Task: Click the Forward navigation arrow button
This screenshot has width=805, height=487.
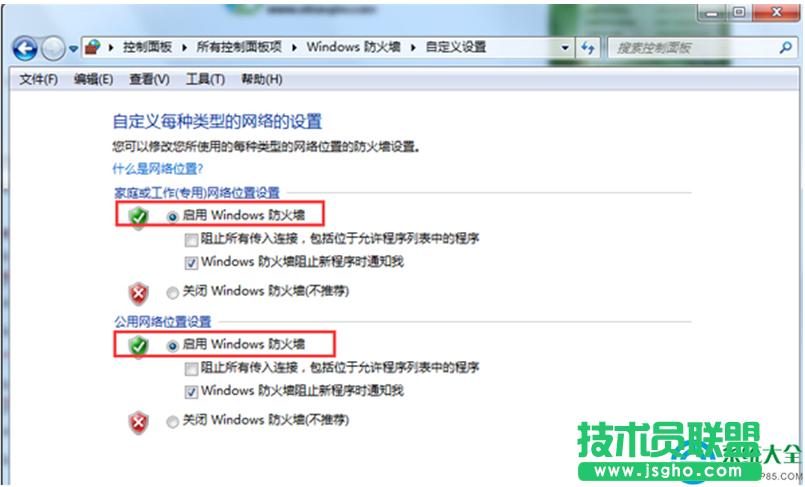Action: pos(53,48)
